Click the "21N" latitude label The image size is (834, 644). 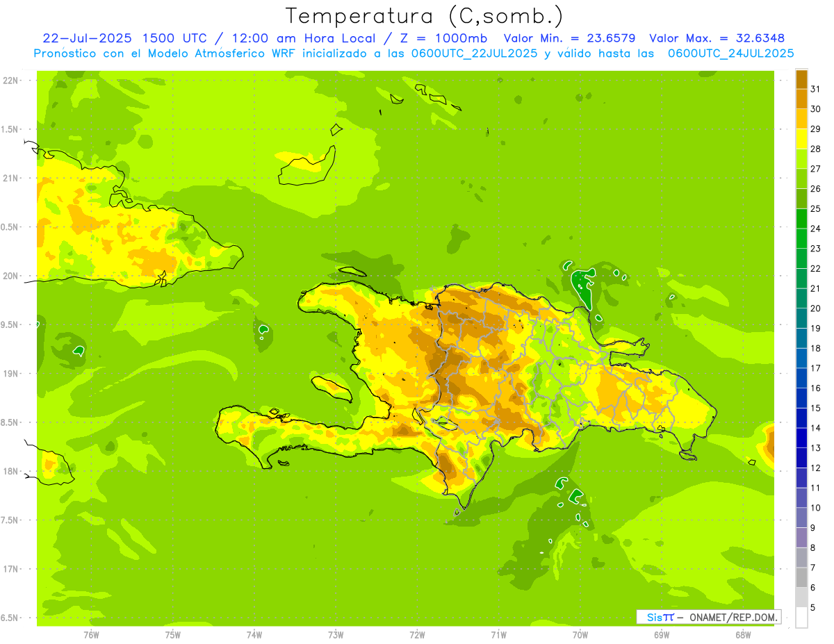tap(10, 178)
